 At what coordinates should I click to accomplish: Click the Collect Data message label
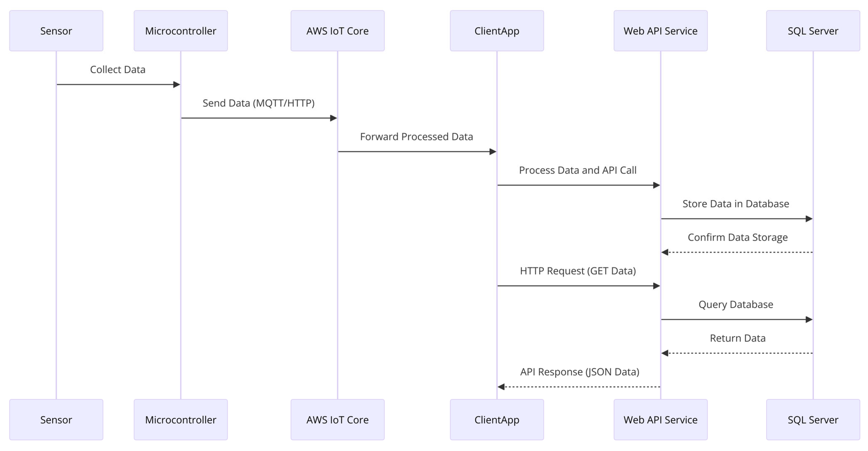[118, 69]
